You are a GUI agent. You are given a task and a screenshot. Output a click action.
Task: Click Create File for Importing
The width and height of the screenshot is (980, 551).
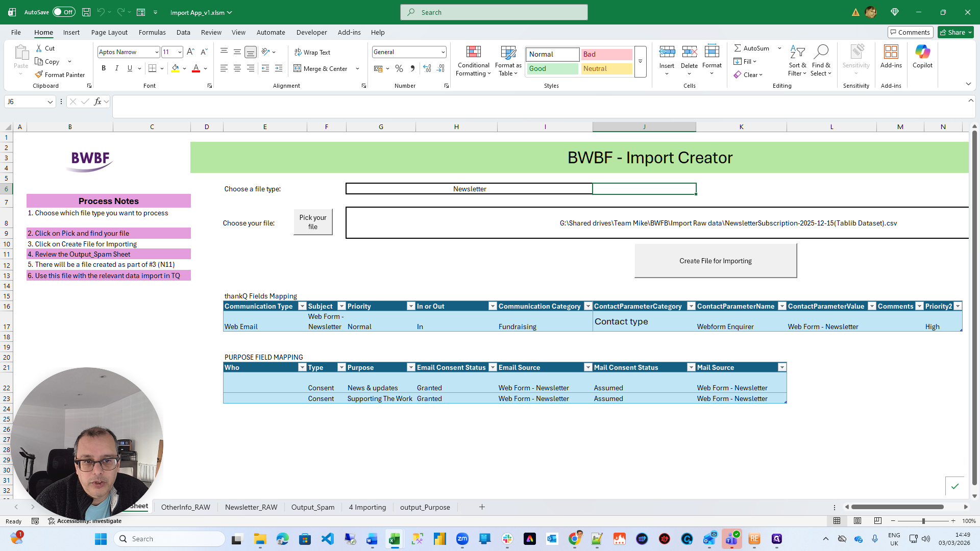715,260
